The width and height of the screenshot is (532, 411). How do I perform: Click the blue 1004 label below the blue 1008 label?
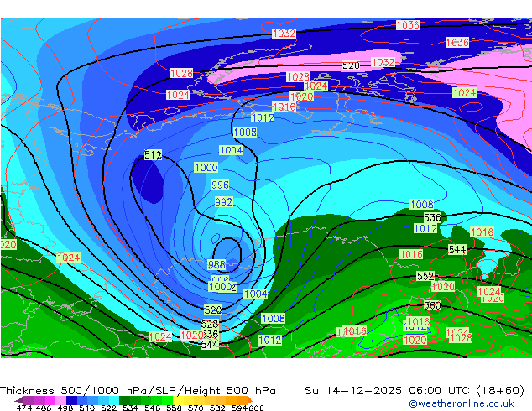coord(231,150)
